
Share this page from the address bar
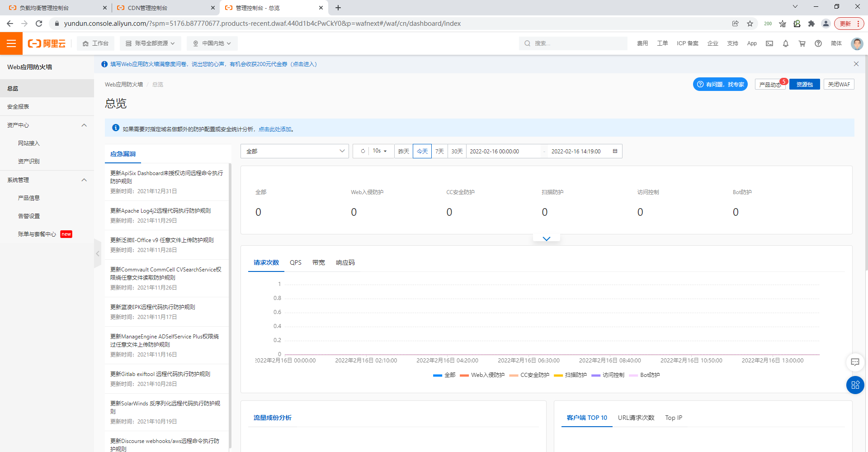pos(736,24)
